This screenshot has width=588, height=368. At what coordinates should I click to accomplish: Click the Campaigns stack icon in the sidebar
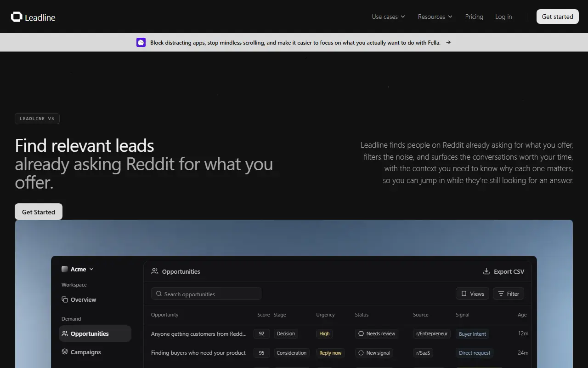coord(65,352)
